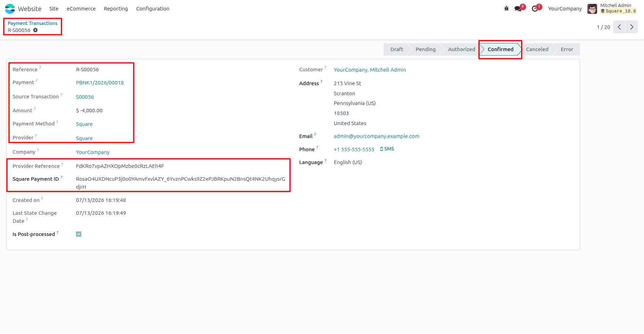Open the Site menu

pos(54,9)
